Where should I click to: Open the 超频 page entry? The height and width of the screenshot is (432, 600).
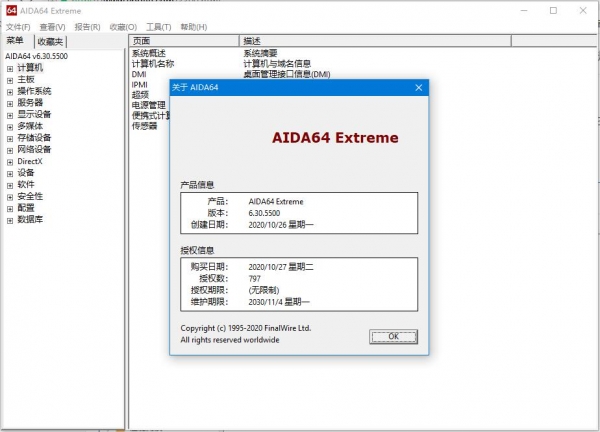[x=140, y=95]
